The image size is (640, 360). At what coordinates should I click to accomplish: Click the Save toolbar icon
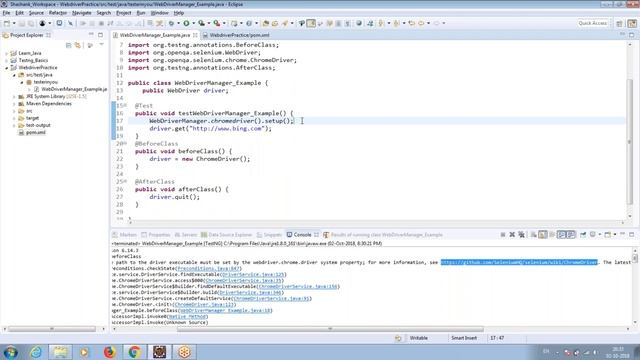(22, 23)
